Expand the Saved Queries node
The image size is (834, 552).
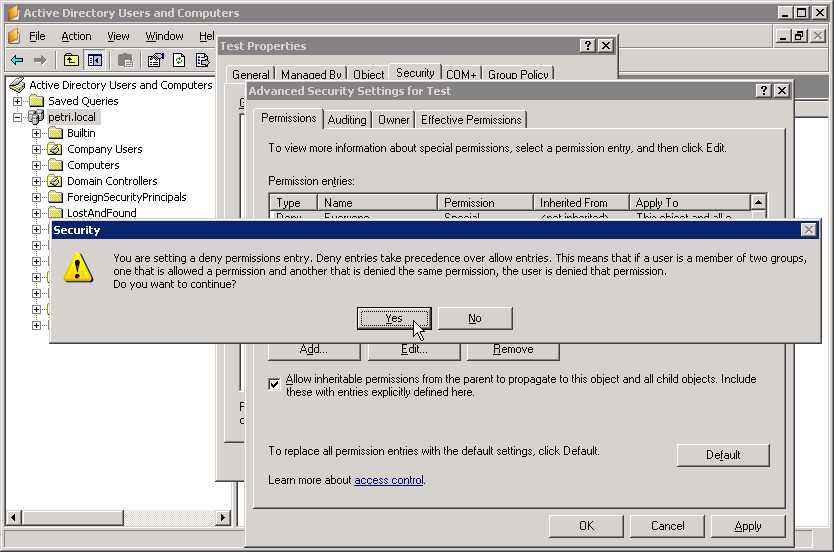pos(18,101)
